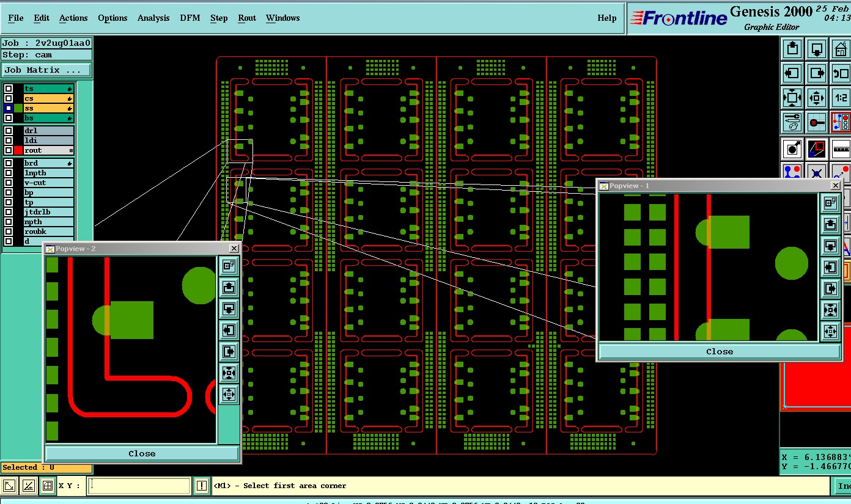Click the red rout layer color swatch
This screenshot has width=851, height=504.
(18, 150)
